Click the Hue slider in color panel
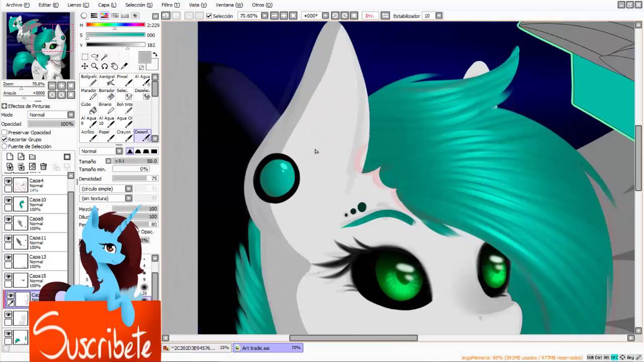644x362 pixels. (x=115, y=25)
